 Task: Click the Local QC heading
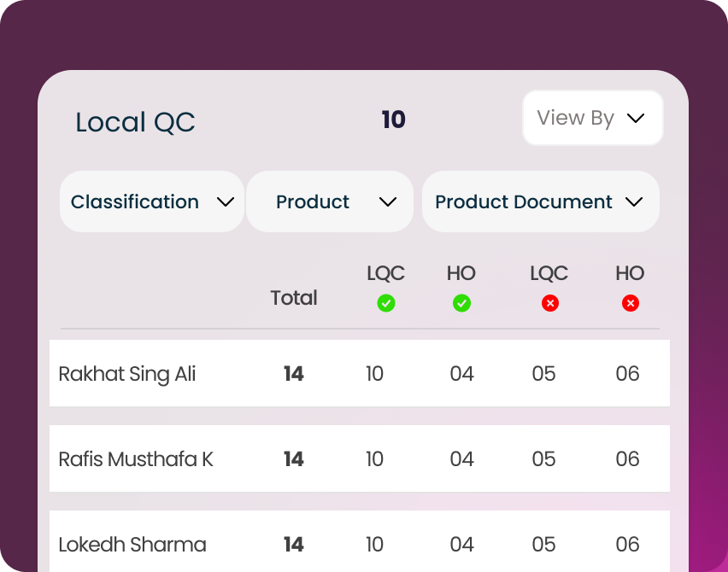click(x=135, y=122)
